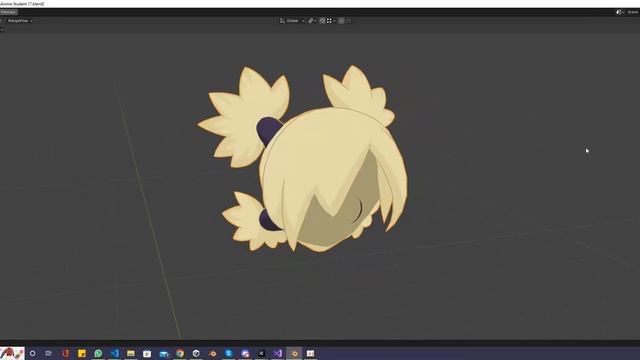
Task: Open the Global transform orientation dropdown
Action: coord(292,20)
